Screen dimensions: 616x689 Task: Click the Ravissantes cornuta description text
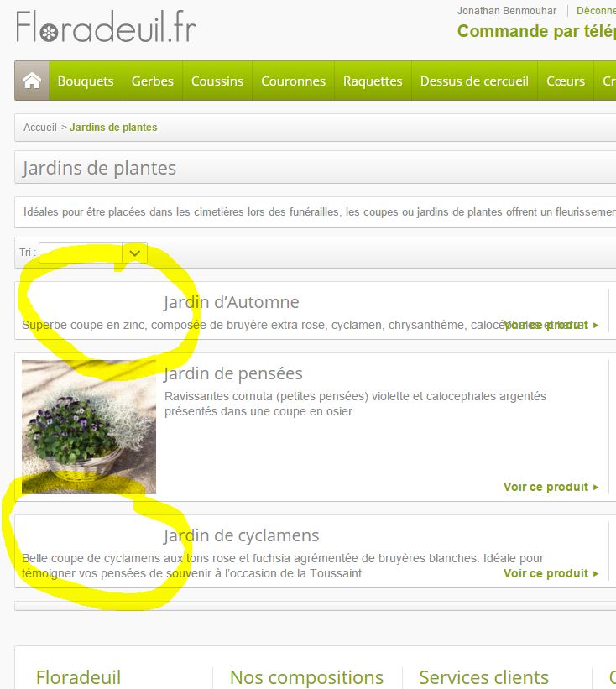(x=356, y=404)
